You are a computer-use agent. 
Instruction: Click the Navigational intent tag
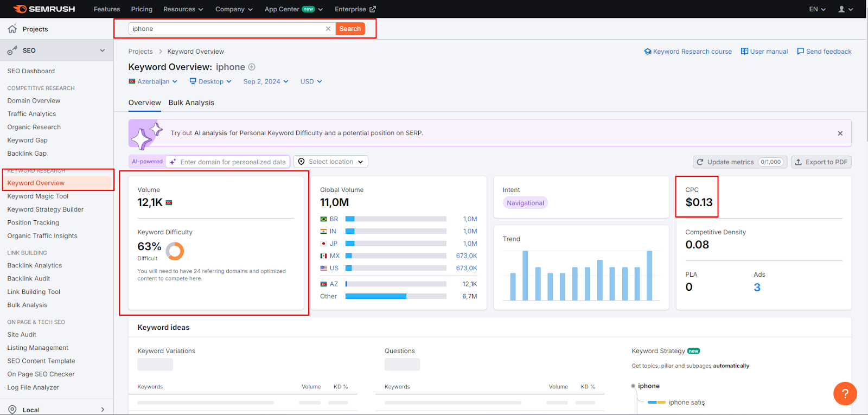click(x=525, y=203)
